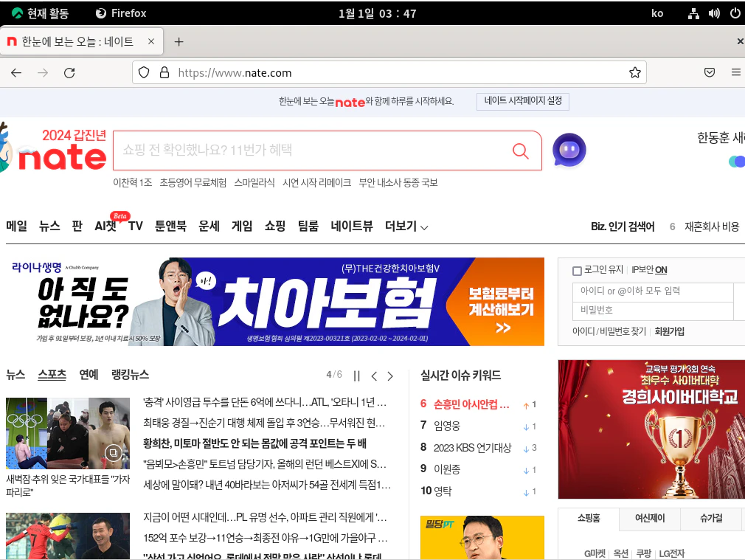Open the volume tray icon
Viewport: 745px width, 560px height.
[x=714, y=13]
